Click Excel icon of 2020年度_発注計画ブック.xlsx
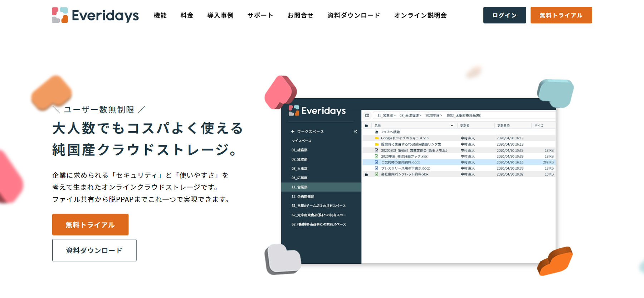 tap(377, 156)
